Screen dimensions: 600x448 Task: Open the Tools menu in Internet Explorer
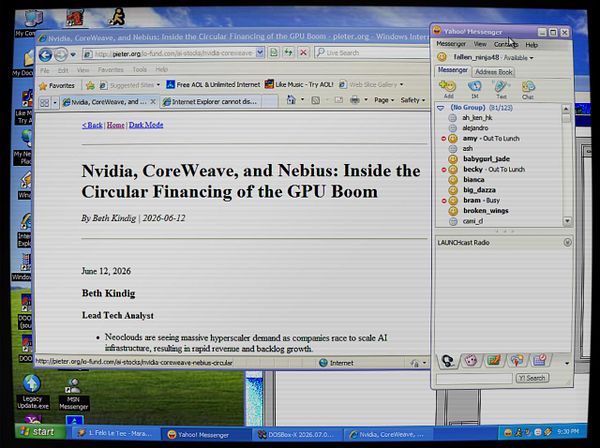[x=140, y=69]
